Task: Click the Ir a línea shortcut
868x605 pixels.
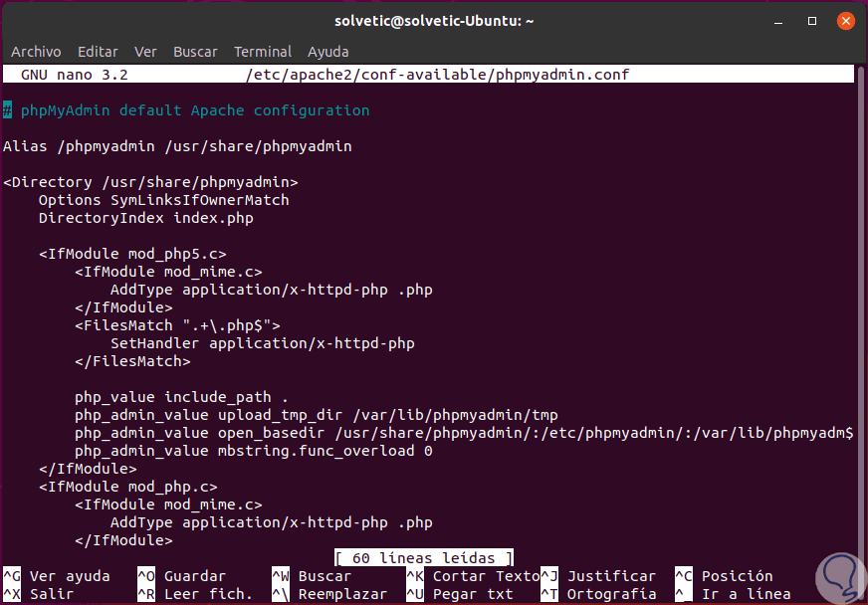Action: tap(733, 594)
